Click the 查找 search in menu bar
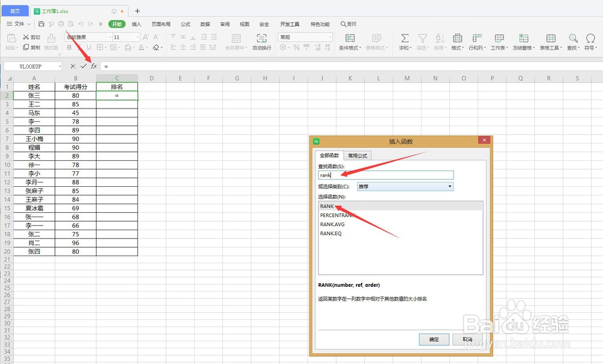The width and height of the screenshot is (603, 364). (349, 24)
